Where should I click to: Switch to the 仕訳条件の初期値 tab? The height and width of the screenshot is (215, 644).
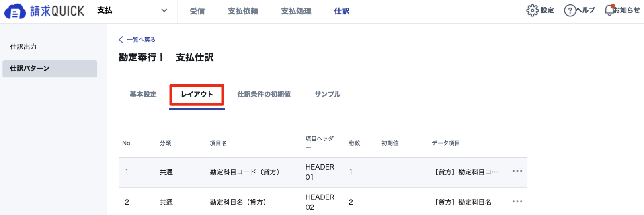(264, 94)
